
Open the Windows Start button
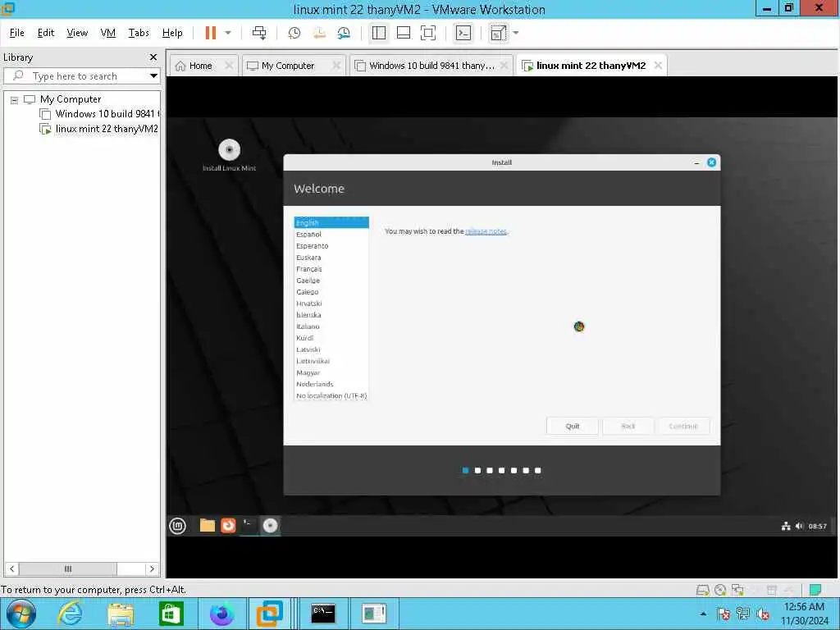pyautogui.click(x=21, y=614)
